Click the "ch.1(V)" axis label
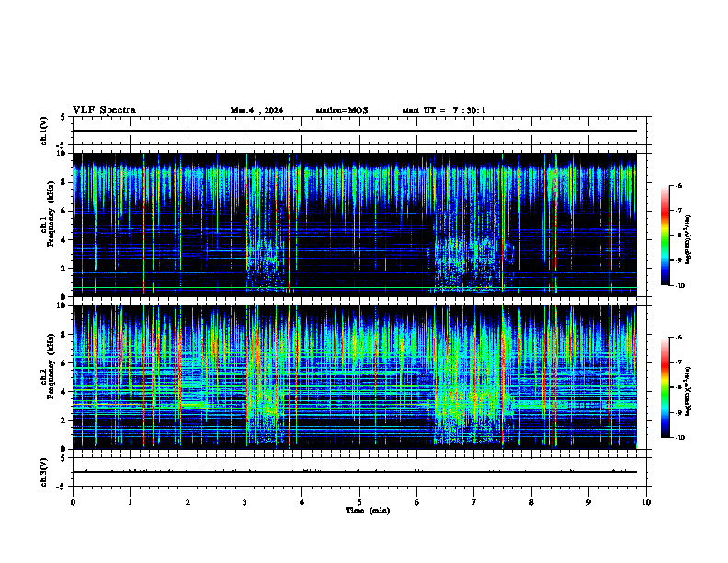This screenshot has width=728, height=563. point(43,131)
